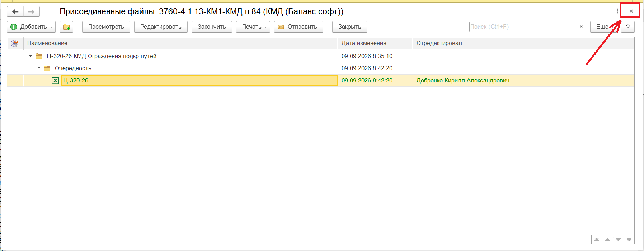Jump to the first row with the list arrow
Image resolution: width=644 pixels, height=251 pixels.
(x=597, y=239)
